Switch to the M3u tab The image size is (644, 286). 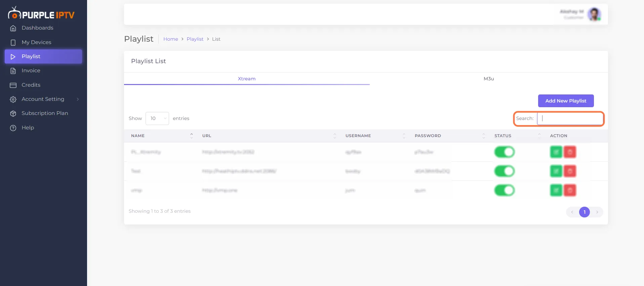489,79
